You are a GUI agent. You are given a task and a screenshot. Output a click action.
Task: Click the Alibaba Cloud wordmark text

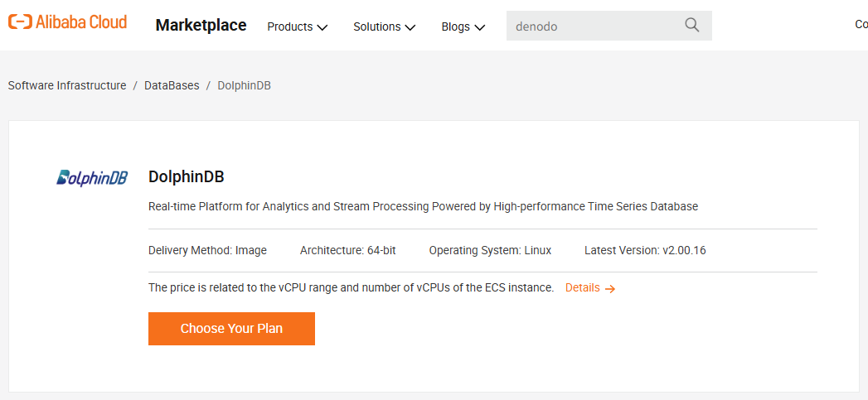click(x=81, y=22)
